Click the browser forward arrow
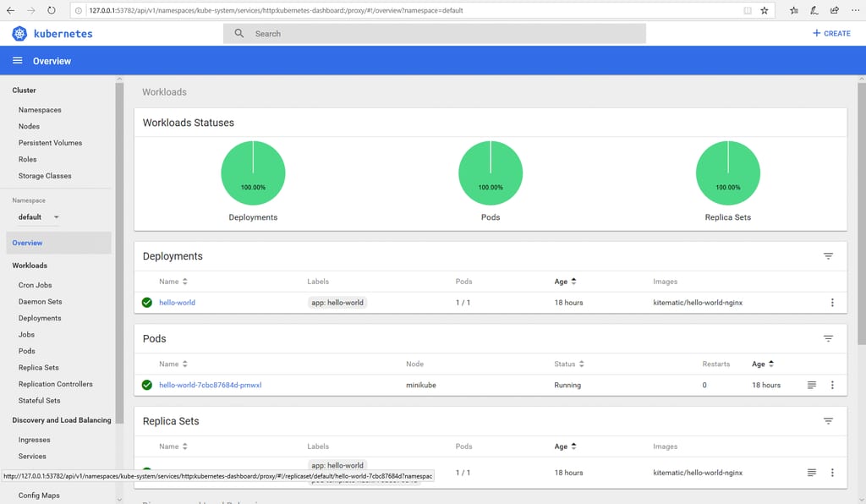This screenshot has height=504, width=866. (x=31, y=10)
